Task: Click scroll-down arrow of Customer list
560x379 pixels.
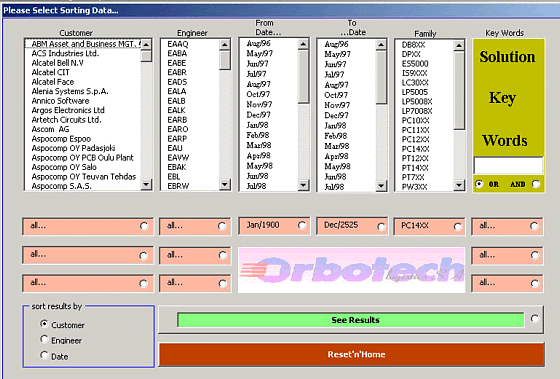Action: (x=146, y=184)
